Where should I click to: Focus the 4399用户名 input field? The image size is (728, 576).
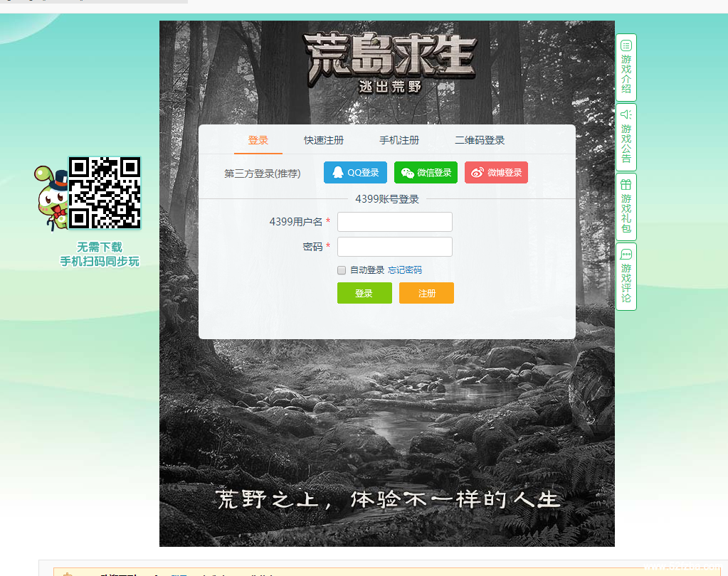[x=395, y=222]
